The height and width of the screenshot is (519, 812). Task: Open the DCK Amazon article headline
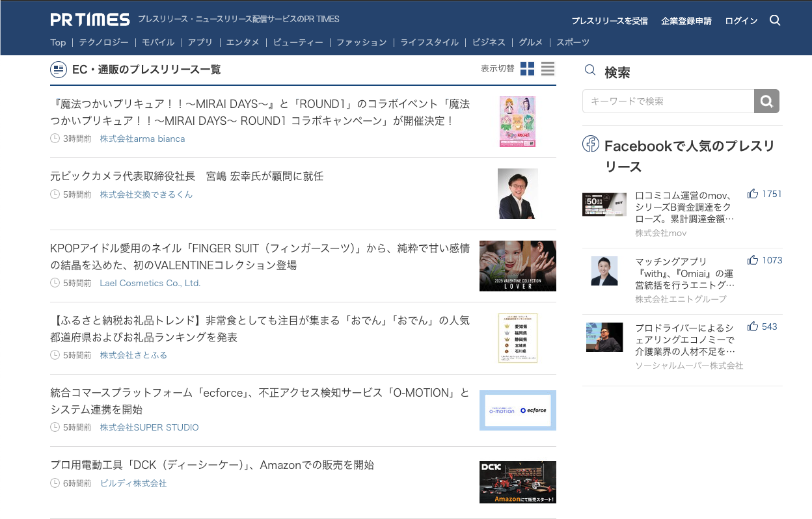point(212,465)
